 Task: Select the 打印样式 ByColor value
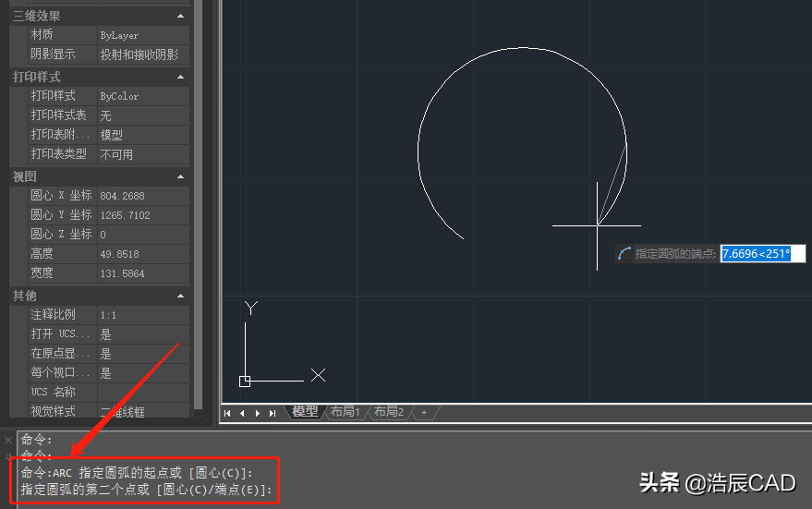pyautogui.click(x=143, y=96)
